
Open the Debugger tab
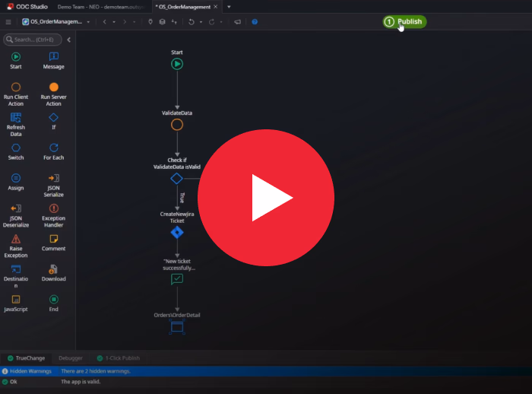71,358
